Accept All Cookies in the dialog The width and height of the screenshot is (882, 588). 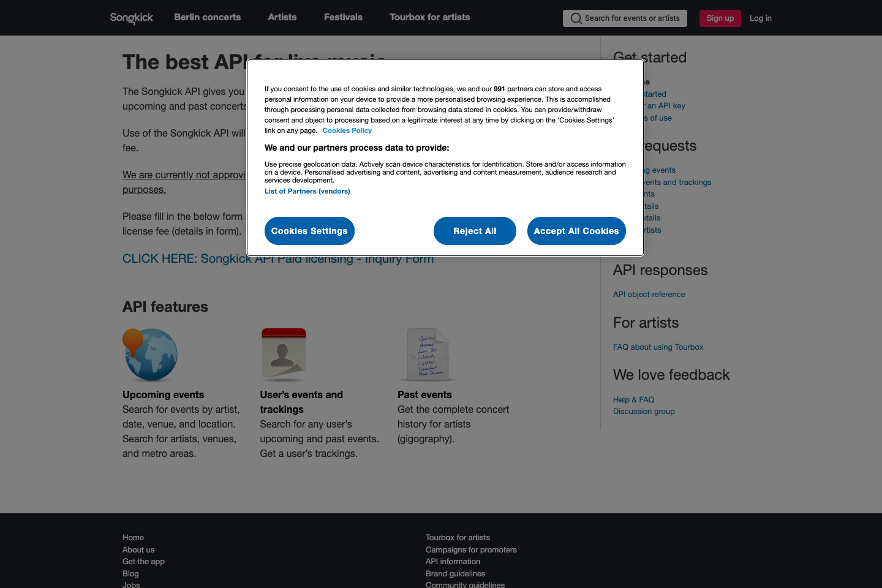(x=576, y=231)
